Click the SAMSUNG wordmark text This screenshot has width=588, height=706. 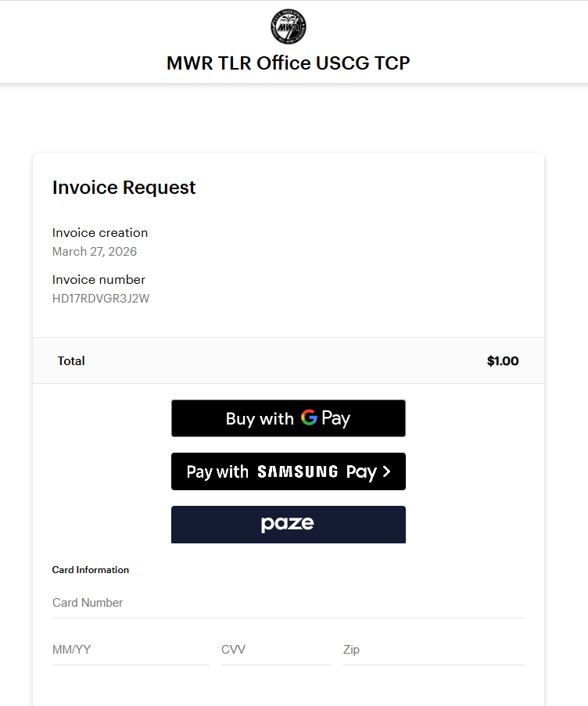click(x=298, y=471)
